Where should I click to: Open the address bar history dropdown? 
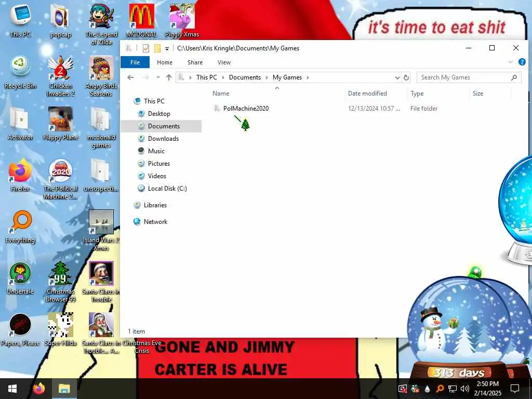397,78
